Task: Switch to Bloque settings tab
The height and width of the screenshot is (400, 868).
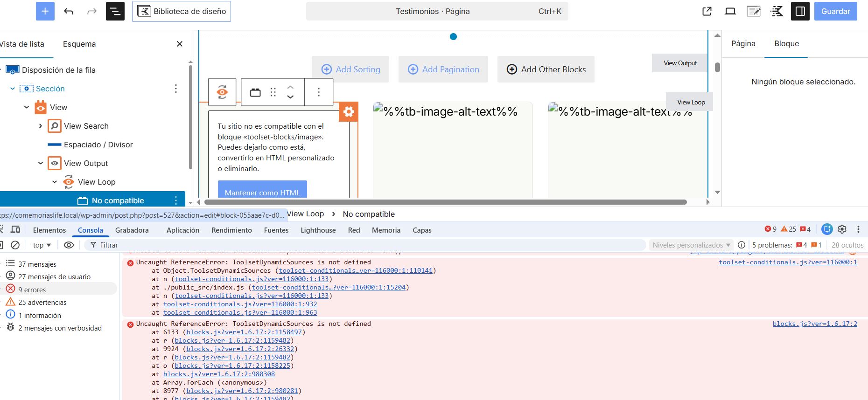Action: point(786,43)
